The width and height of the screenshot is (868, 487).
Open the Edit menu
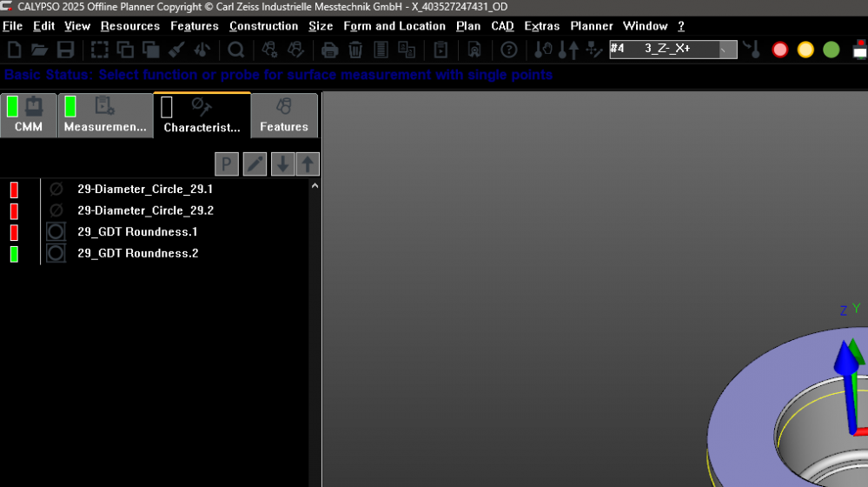43,26
